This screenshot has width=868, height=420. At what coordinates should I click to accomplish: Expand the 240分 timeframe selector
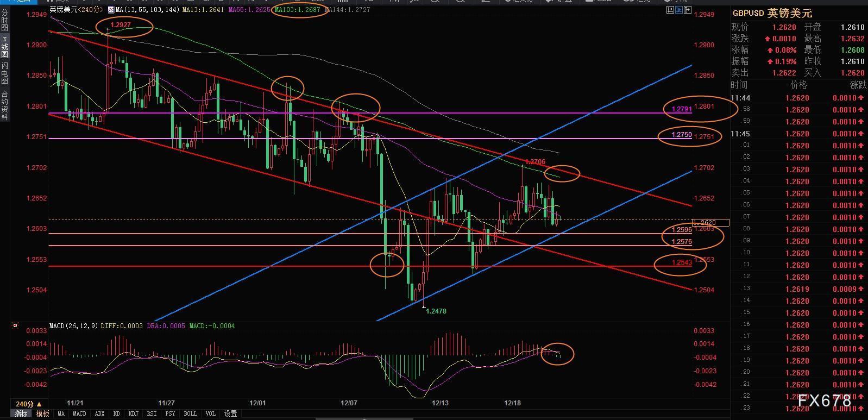coord(29,404)
